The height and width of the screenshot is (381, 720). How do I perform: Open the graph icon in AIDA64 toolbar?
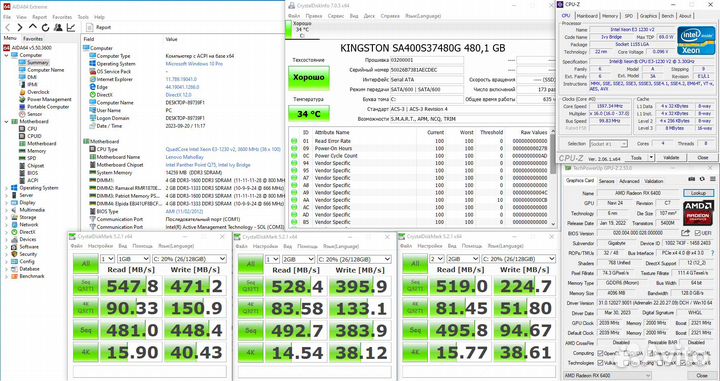click(x=71, y=28)
